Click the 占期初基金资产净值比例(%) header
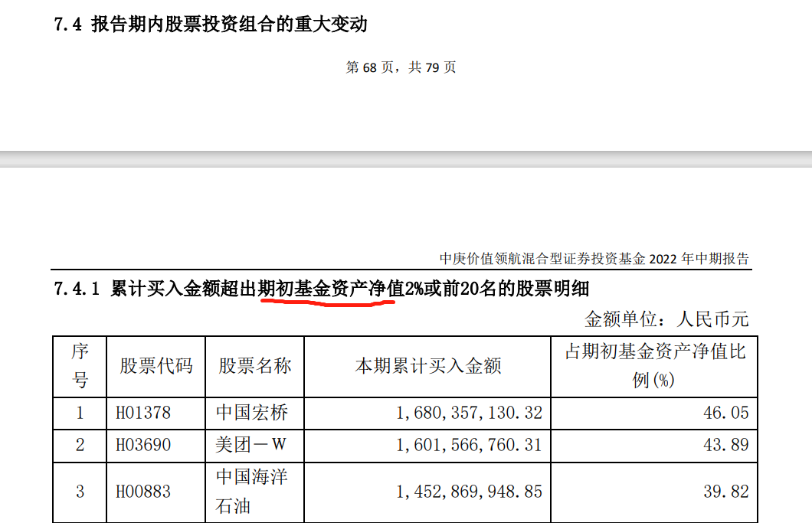The width and height of the screenshot is (812, 523). (x=654, y=365)
